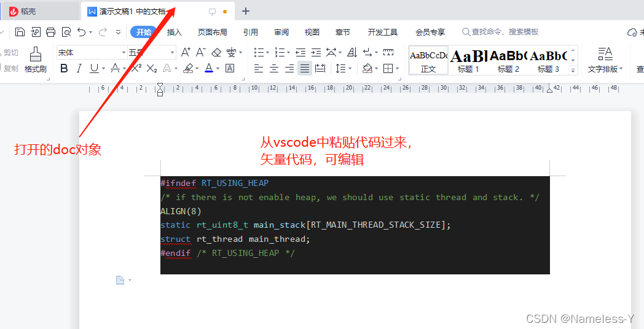The width and height of the screenshot is (644, 329).
Task: Align text right
Action: pyautogui.click(x=289, y=69)
